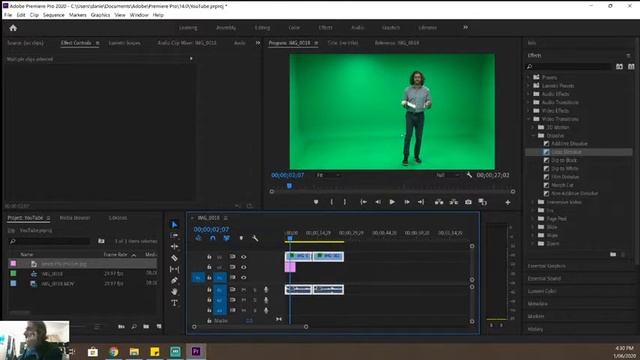The width and height of the screenshot is (640, 360).
Task: Select the Ripple Edit tool
Action: coord(174,247)
